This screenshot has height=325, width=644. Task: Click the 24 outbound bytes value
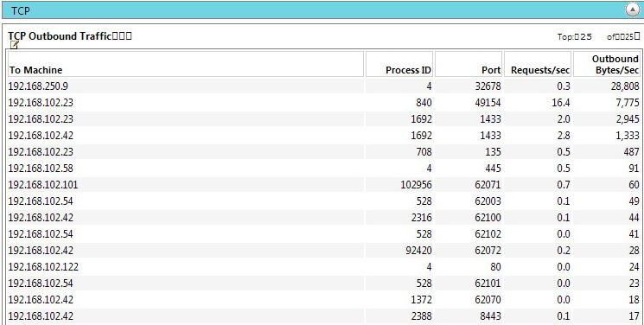tap(634, 267)
